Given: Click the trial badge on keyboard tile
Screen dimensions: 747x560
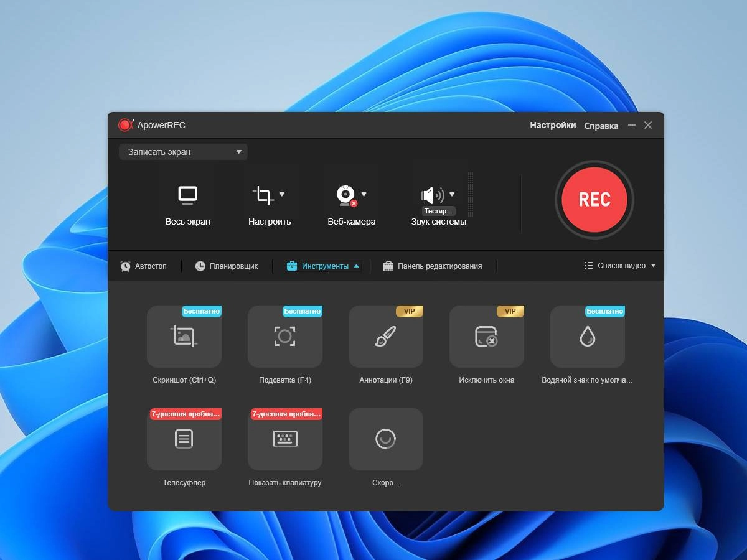Looking at the screenshot, I should (x=286, y=414).
